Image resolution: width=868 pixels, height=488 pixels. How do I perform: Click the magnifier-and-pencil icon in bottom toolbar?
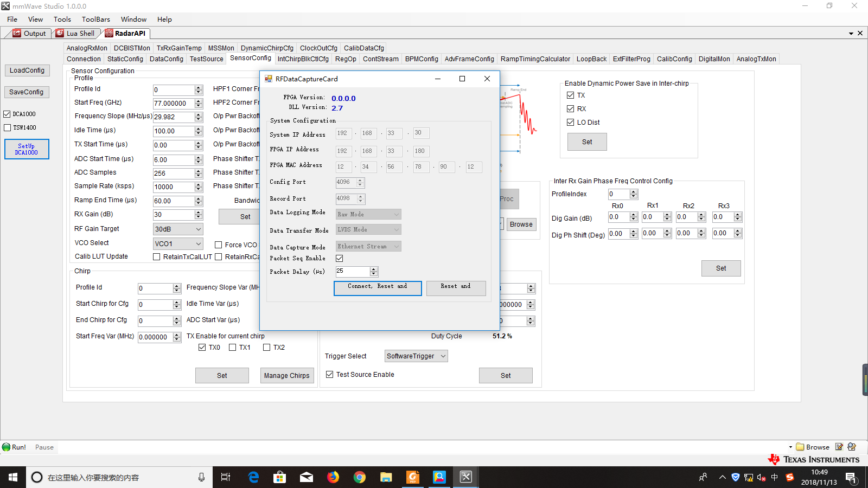[x=852, y=447]
